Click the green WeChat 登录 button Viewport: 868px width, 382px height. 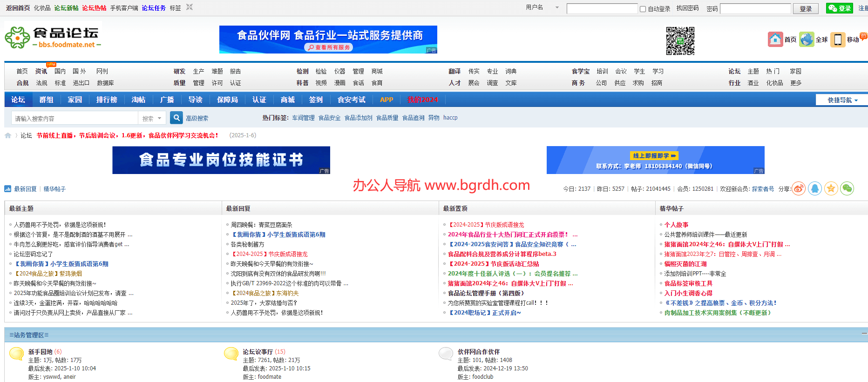839,8
